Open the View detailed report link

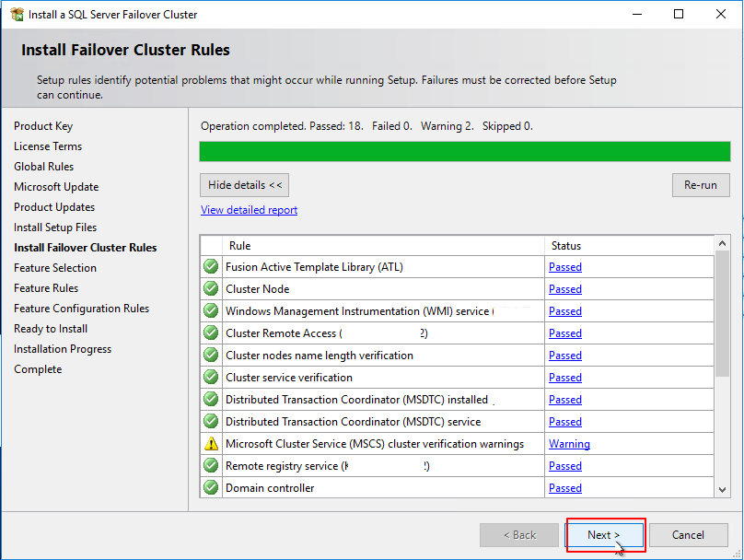click(250, 210)
